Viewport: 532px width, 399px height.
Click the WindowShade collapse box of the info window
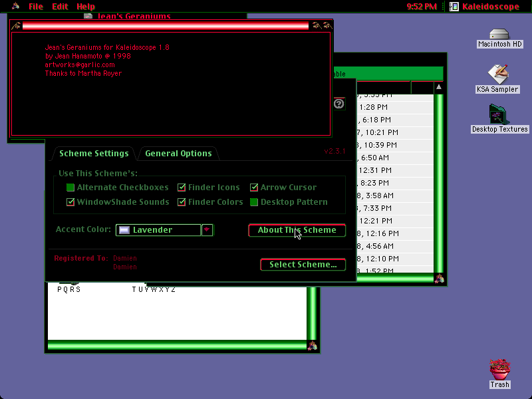(x=327, y=26)
